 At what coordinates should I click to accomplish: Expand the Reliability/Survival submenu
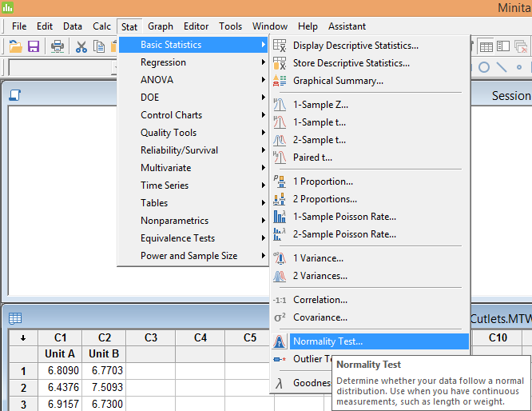[193, 150]
